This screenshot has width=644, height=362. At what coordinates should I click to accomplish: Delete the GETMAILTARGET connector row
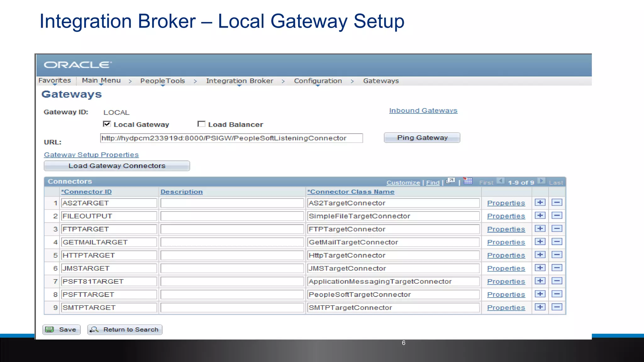tap(557, 242)
